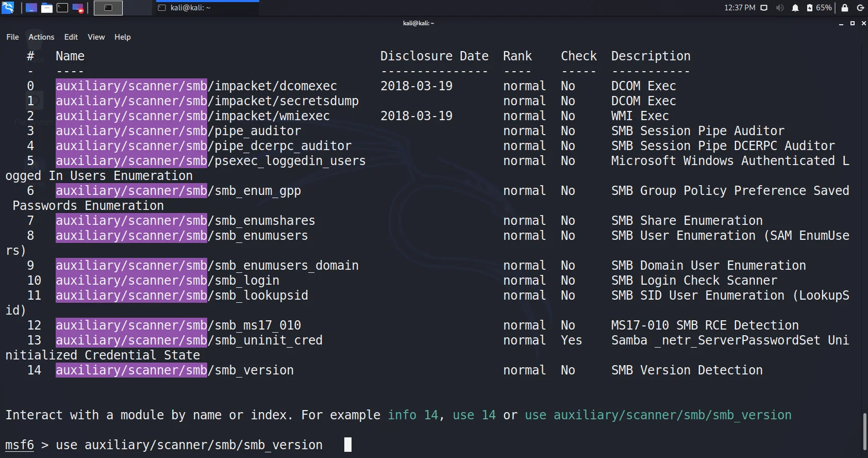Close the terminal window
Viewport: 868px width, 458px height.
[x=864, y=23]
